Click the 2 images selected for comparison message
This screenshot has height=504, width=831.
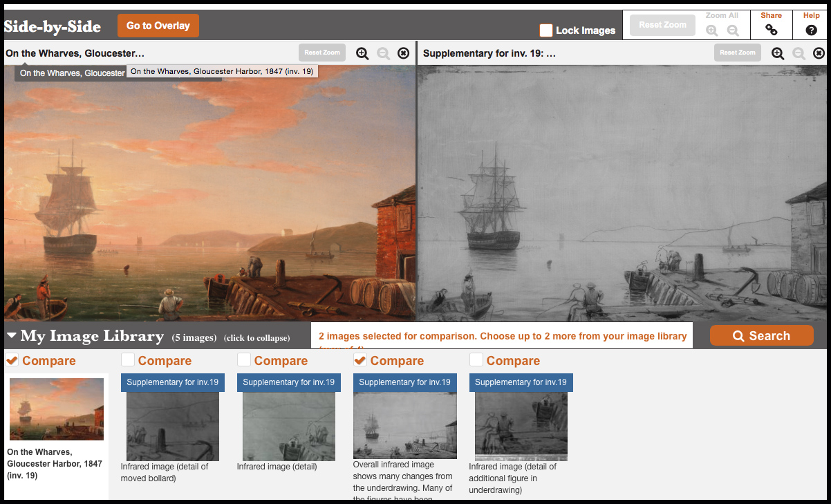[x=503, y=336]
